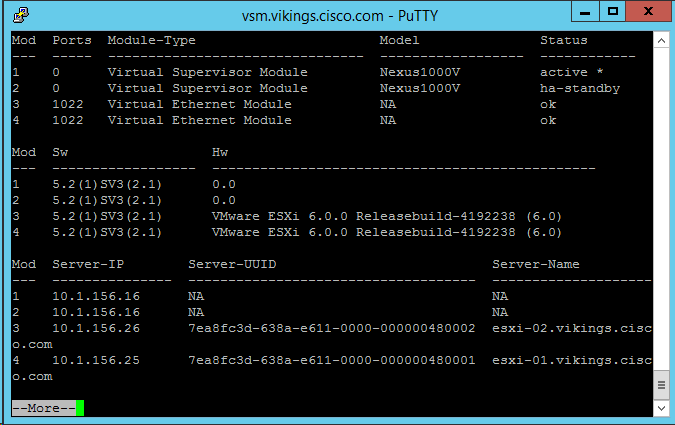Image resolution: width=675 pixels, height=425 pixels.
Task: Click 'Nexus1000V' model in module 2 row
Action: coord(420,88)
